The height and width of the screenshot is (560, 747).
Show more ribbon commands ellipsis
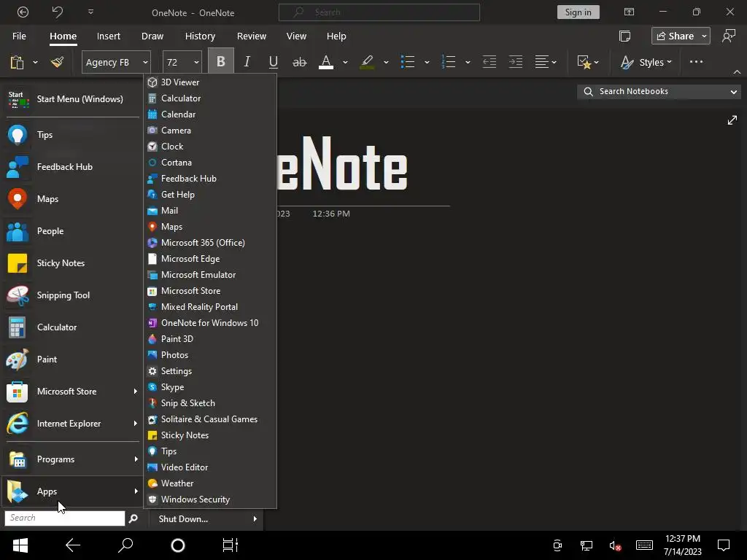pos(696,61)
